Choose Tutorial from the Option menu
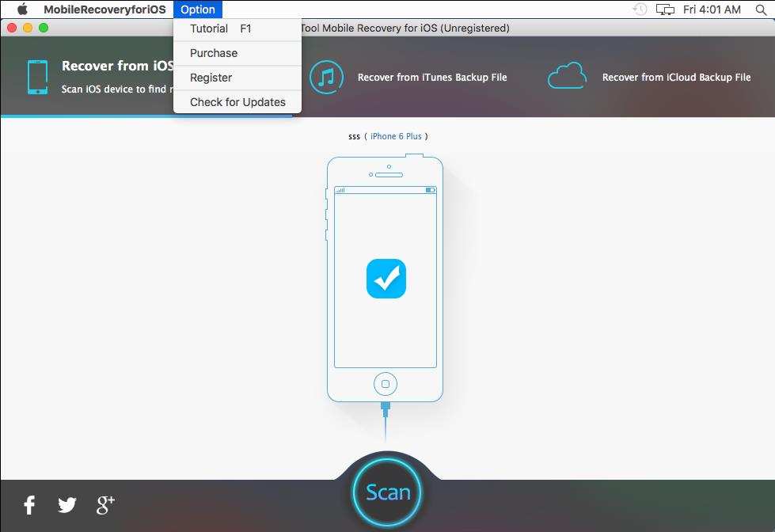 (237, 28)
